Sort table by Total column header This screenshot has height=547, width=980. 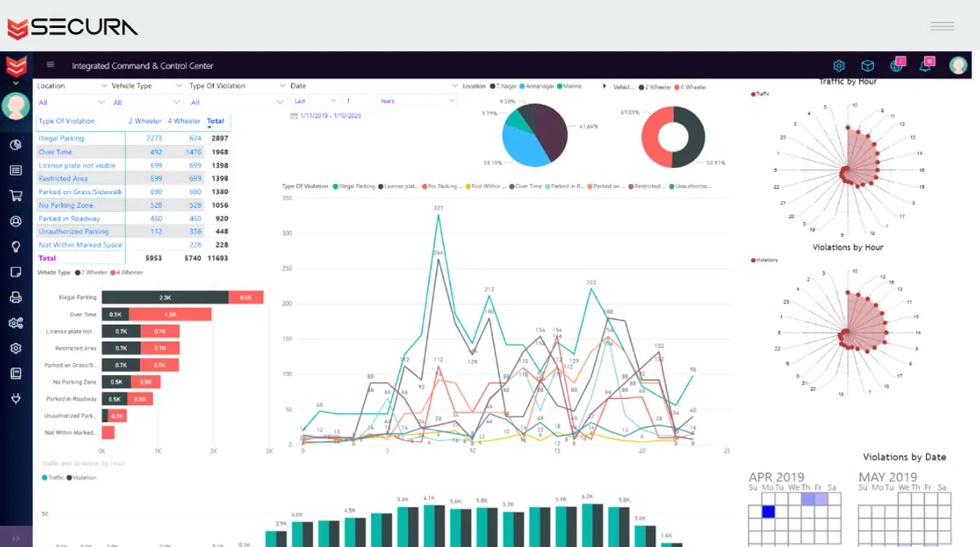tap(215, 121)
